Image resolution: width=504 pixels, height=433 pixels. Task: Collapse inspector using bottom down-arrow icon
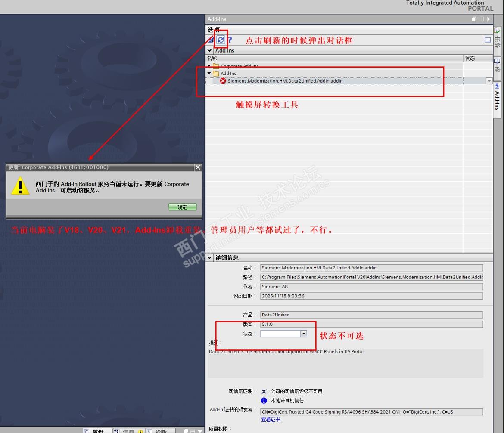(x=200, y=431)
